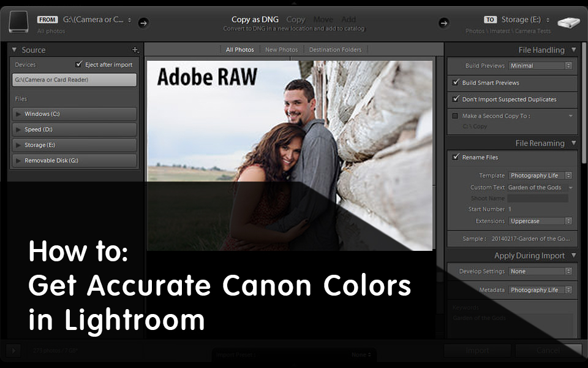Click the circular arrow next to the TO destination
The height and width of the screenshot is (368, 588).
point(443,22)
